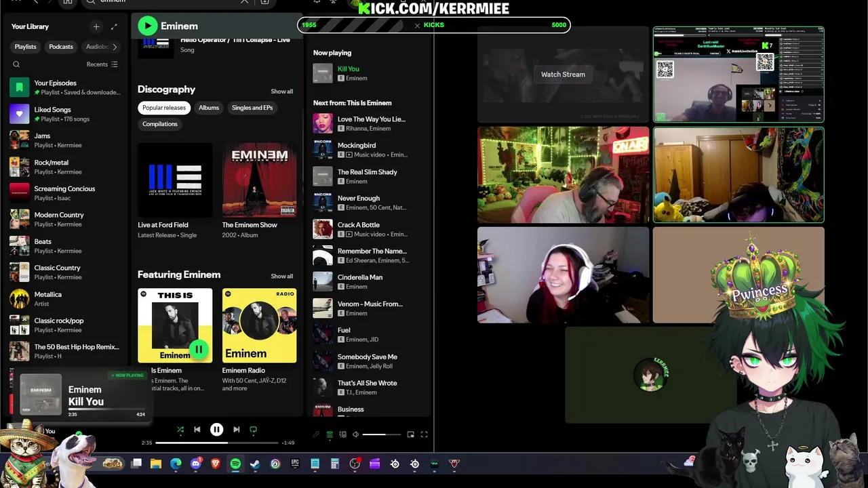Open Rock/metal playlist

(x=65, y=167)
